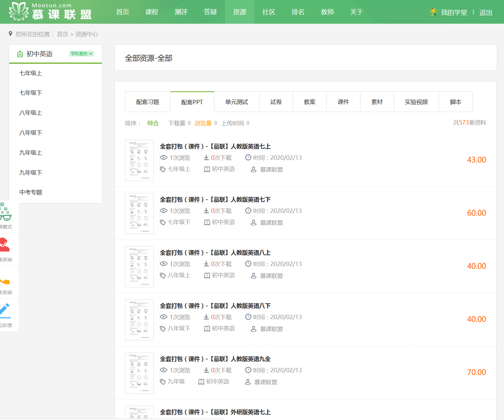Open 关于 in top navigation

[357, 12]
